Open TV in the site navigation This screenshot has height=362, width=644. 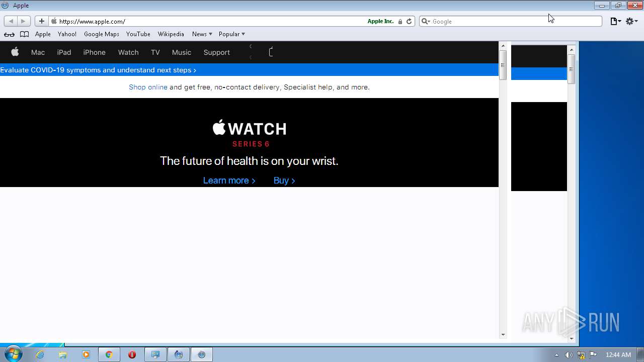click(155, 52)
